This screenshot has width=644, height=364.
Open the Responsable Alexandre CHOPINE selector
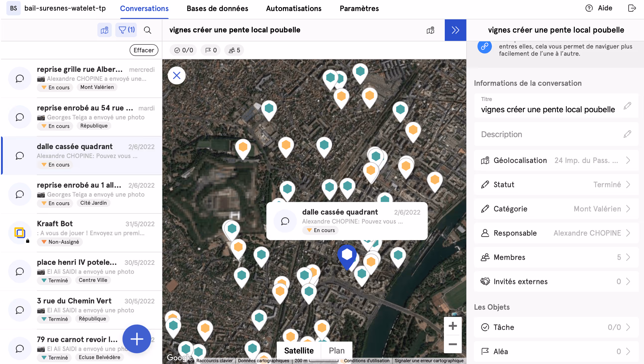556,233
